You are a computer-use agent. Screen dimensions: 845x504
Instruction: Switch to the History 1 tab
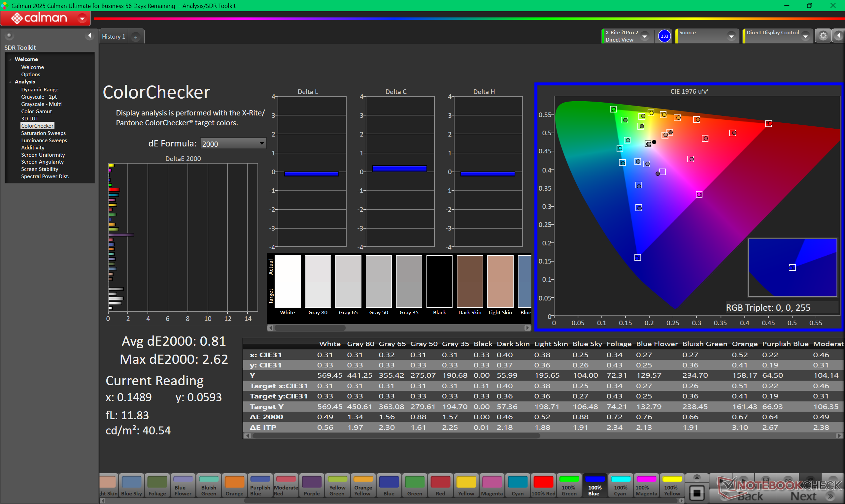point(114,37)
